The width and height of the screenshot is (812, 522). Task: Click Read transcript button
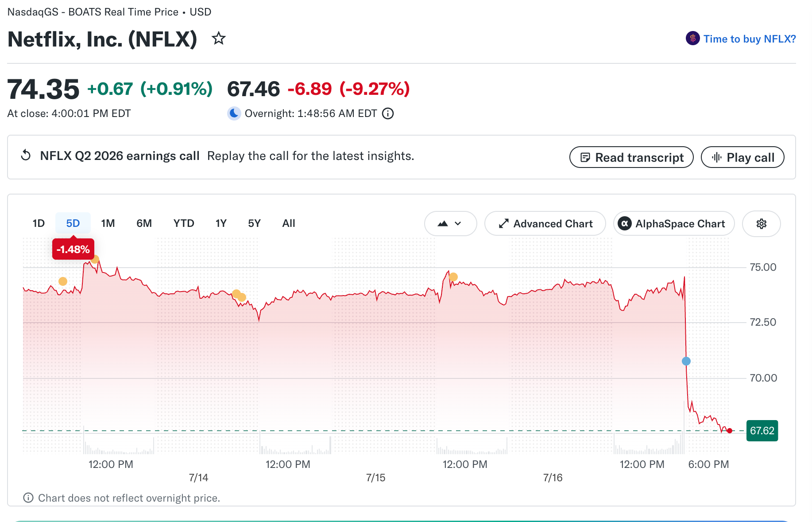pyautogui.click(x=631, y=157)
